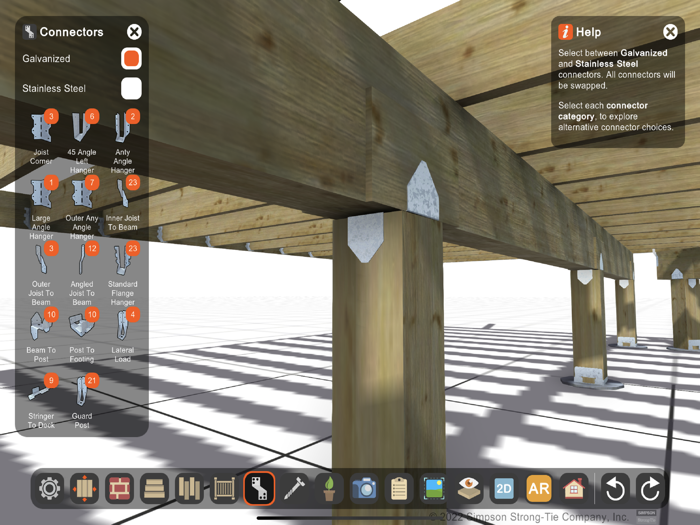Open the railing tool in toolbar

click(x=224, y=488)
